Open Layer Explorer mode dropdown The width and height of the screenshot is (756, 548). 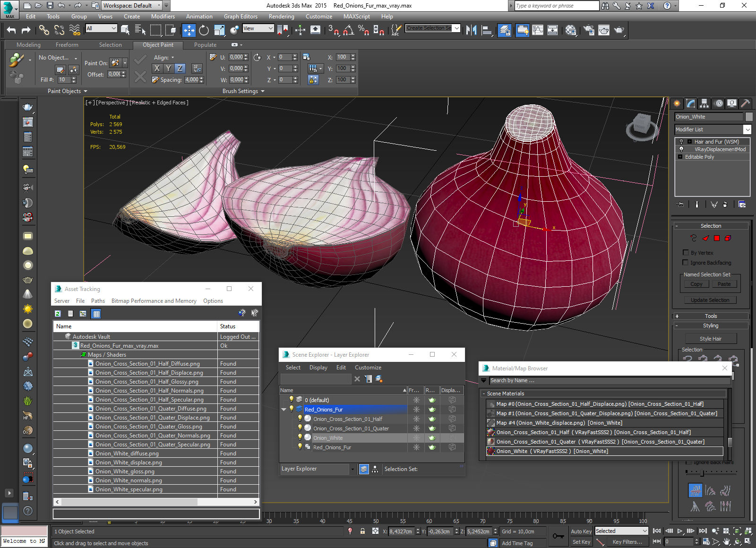click(x=352, y=469)
